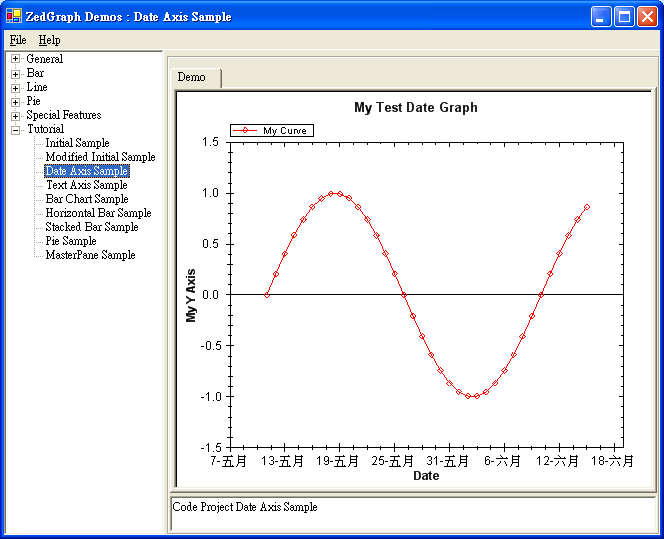Click the Code Project Date Axis Sample description
This screenshot has height=539, width=664.
click(245, 507)
